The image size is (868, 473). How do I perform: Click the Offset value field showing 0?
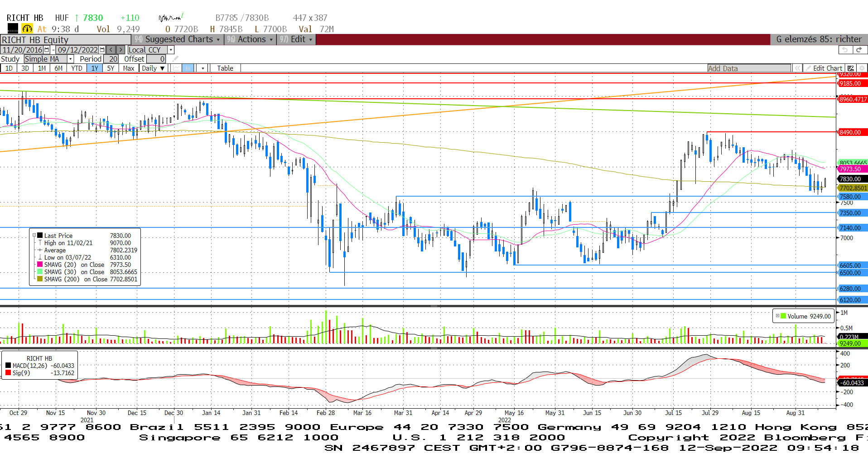point(156,59)
